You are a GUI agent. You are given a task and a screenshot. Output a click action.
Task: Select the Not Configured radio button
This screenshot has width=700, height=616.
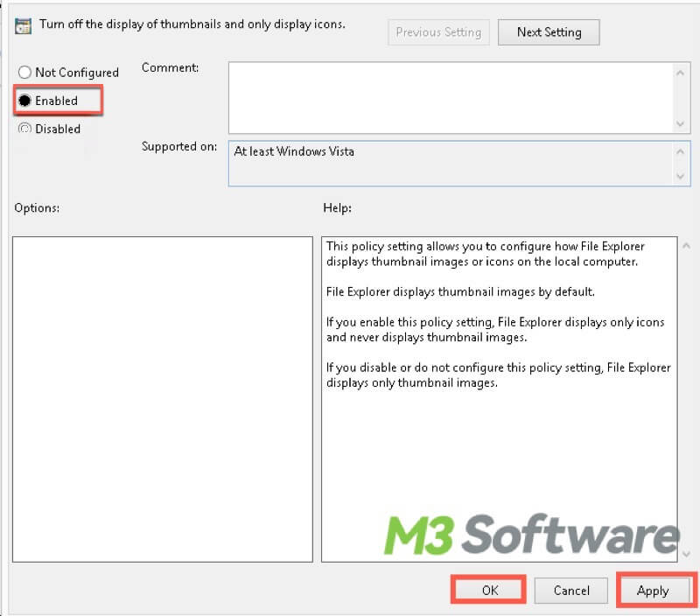(24, 73)
